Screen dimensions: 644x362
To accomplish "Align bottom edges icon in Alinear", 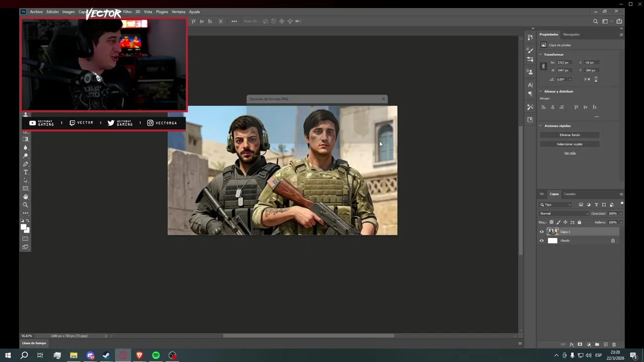I will coord(595,107).
